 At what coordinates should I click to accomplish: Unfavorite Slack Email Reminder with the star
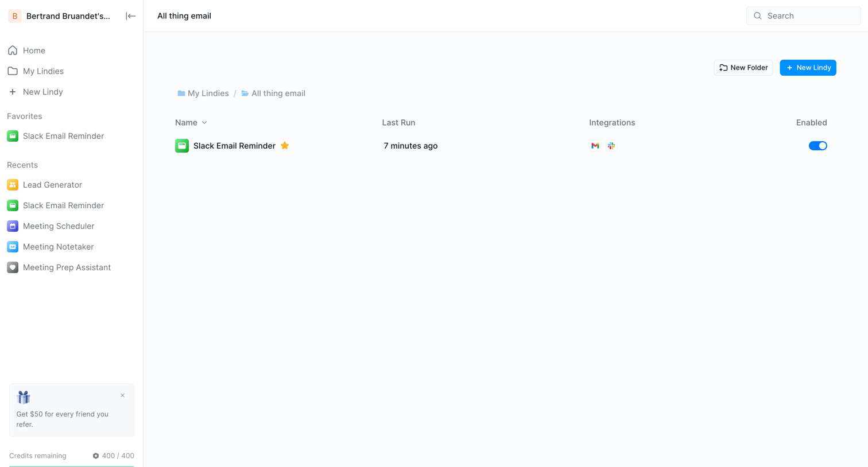point(285,146)
